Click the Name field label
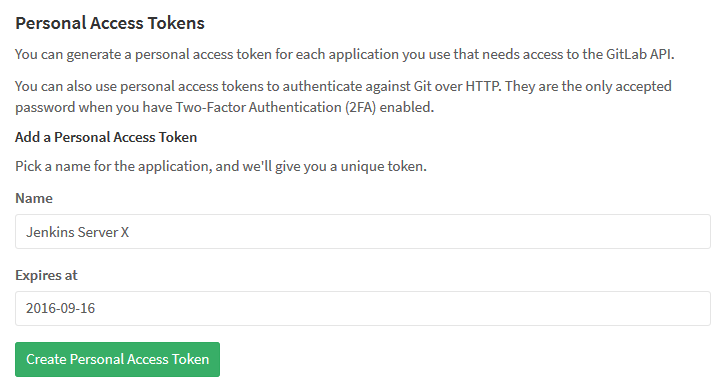Image resolution: width=725 pixels, height=383 pixels. point(34,198)
